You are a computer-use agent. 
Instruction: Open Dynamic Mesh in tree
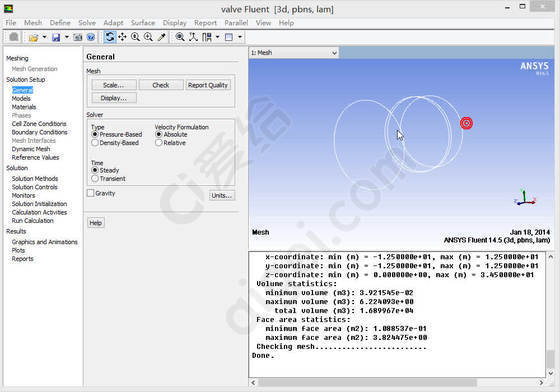click(31, 149)
